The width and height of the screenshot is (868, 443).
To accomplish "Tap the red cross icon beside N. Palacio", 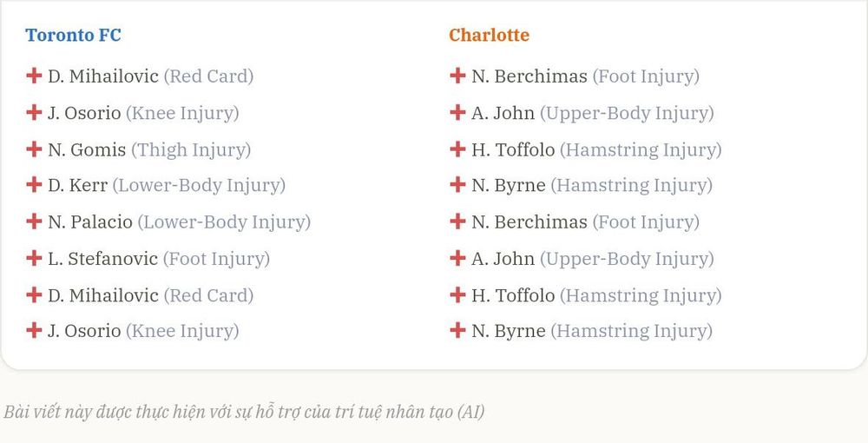I will (34, 221).
